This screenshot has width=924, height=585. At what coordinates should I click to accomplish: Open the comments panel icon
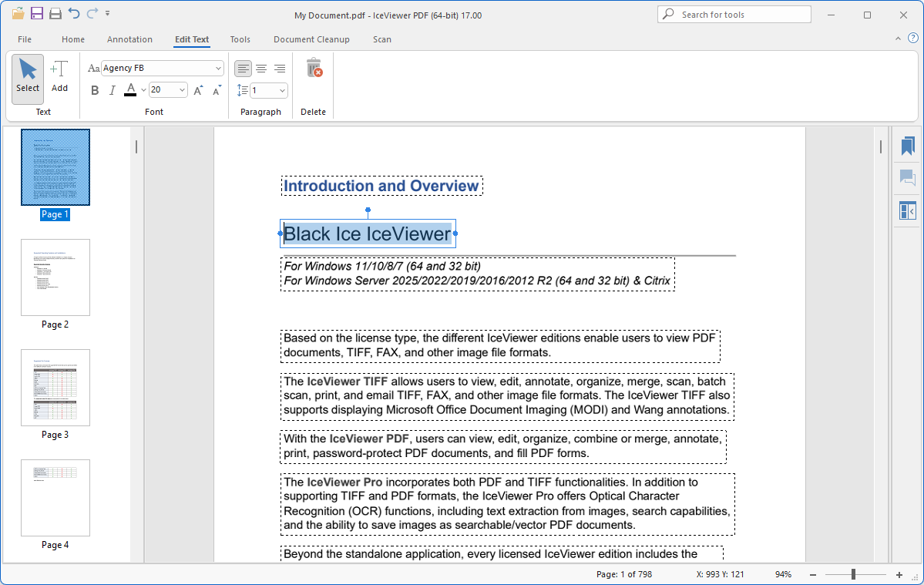coord(907,178)
